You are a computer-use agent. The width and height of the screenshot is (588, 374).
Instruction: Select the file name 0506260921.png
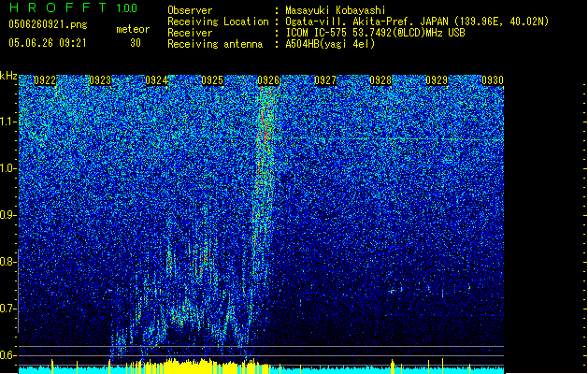click(48, 25)
